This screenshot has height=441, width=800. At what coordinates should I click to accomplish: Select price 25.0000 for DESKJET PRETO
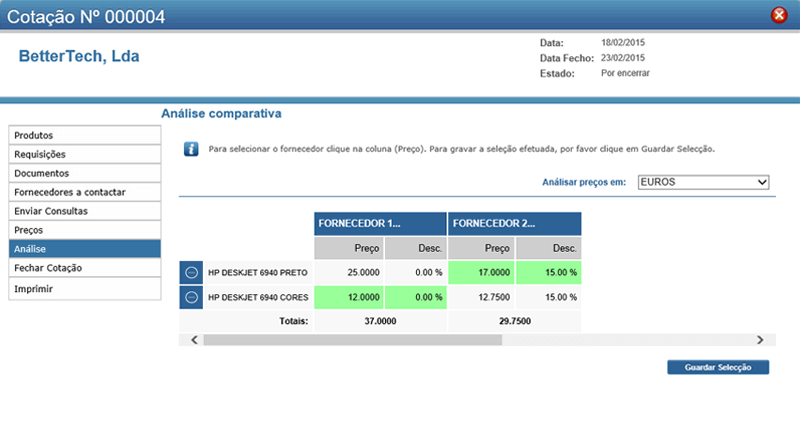349,273
